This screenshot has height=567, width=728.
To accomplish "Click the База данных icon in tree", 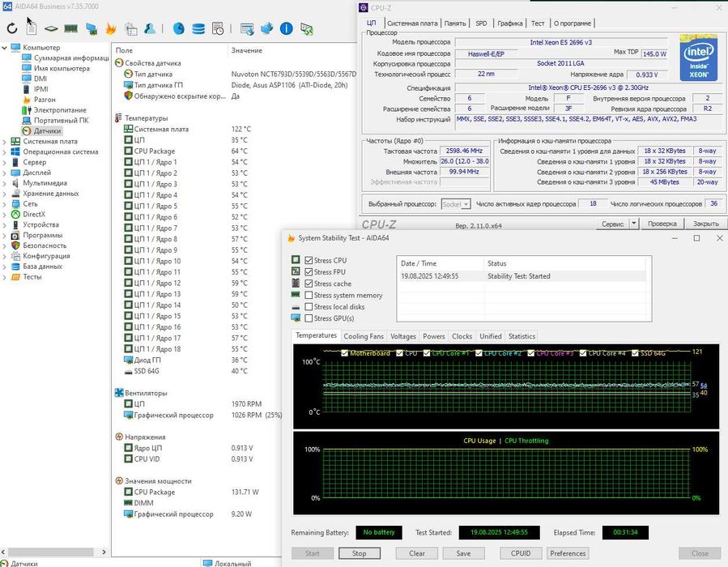I will [x=15, y=266].
